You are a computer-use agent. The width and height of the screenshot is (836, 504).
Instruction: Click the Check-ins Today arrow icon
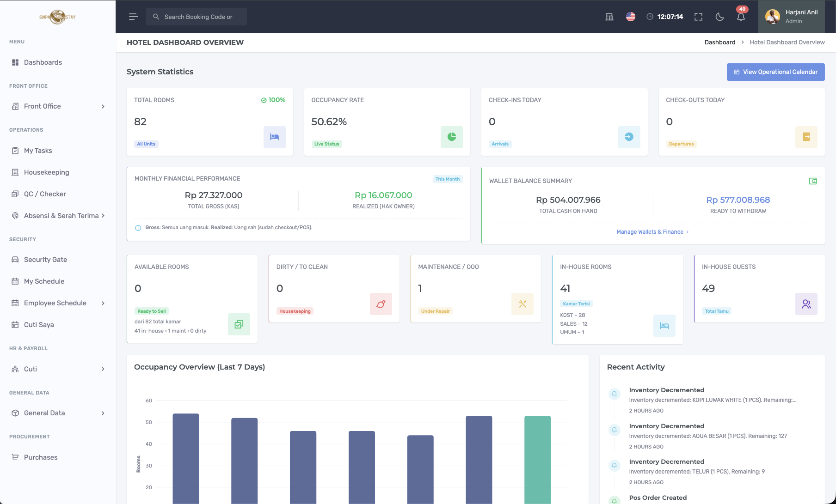point(629,137)
